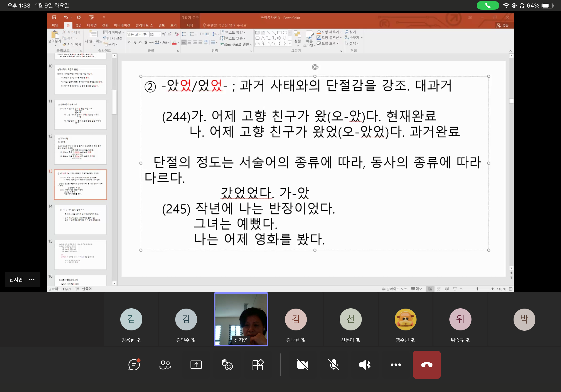Hang up the call
This screenshot has height=392, width=561.
[427, 365]
